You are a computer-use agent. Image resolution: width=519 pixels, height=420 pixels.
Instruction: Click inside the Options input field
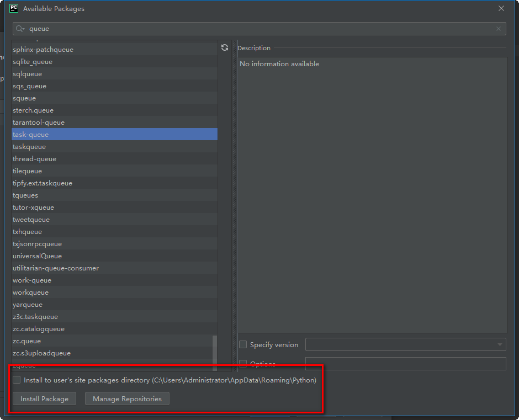(406, 363)
